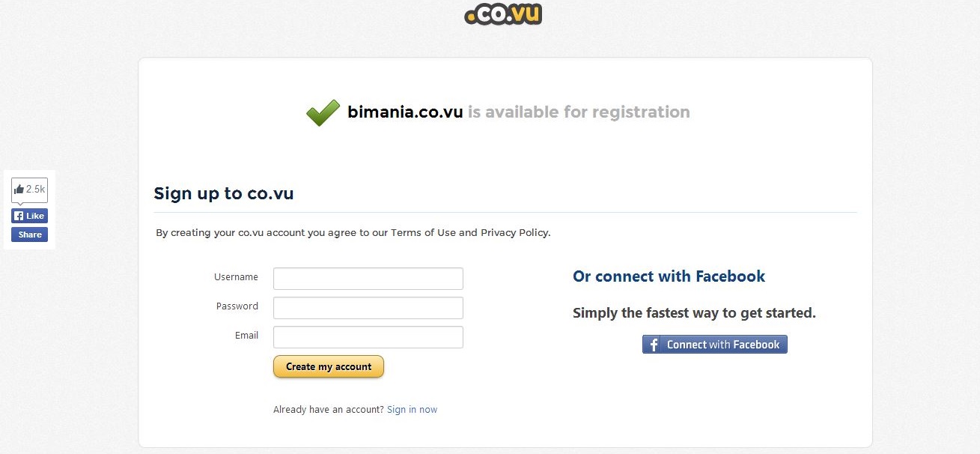Like the page on Facebook
Screen dimensions: 980x454
pos(29,216)
